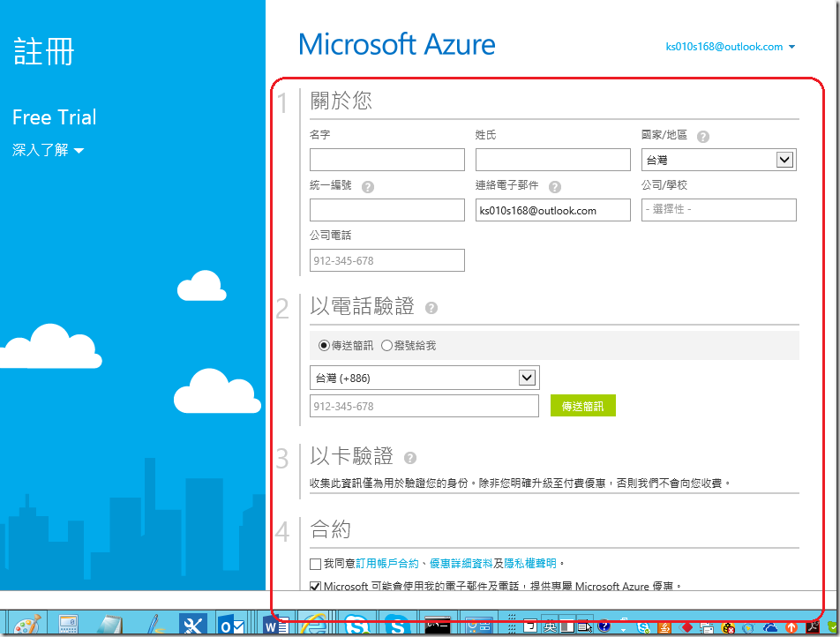Click help icon next to 以電話驗證 heading

(x=431, y=308)
